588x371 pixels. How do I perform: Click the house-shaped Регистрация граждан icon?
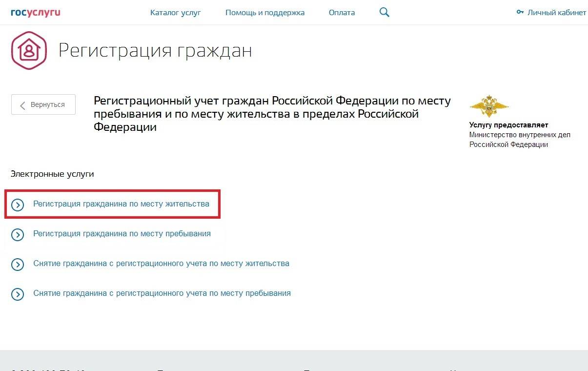tap(29, 51)
